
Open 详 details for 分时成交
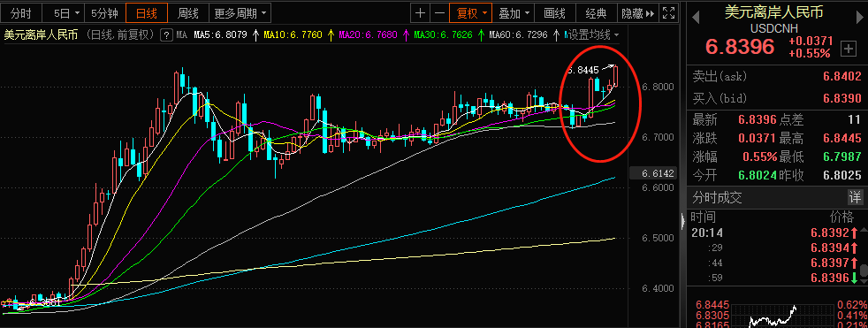856,196
